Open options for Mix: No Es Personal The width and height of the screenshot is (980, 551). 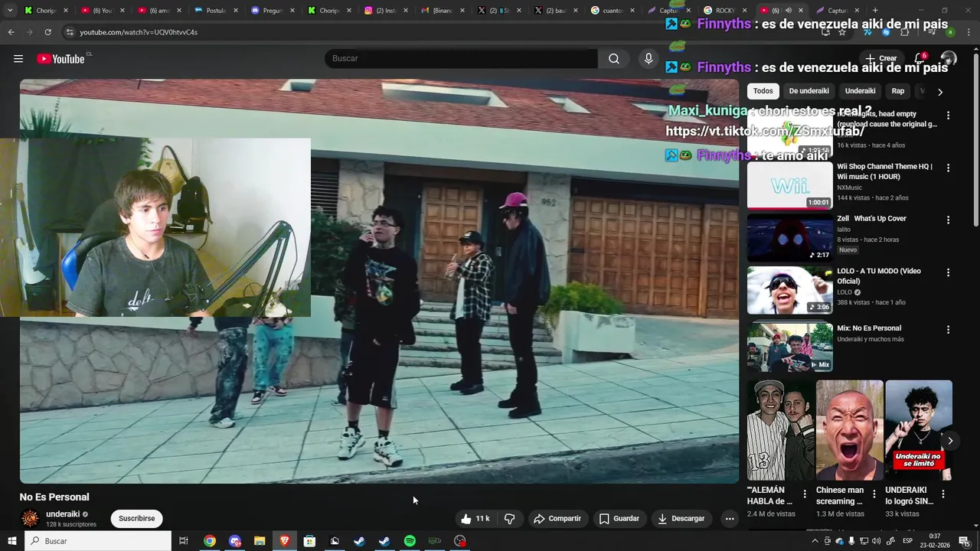point(948,330)
